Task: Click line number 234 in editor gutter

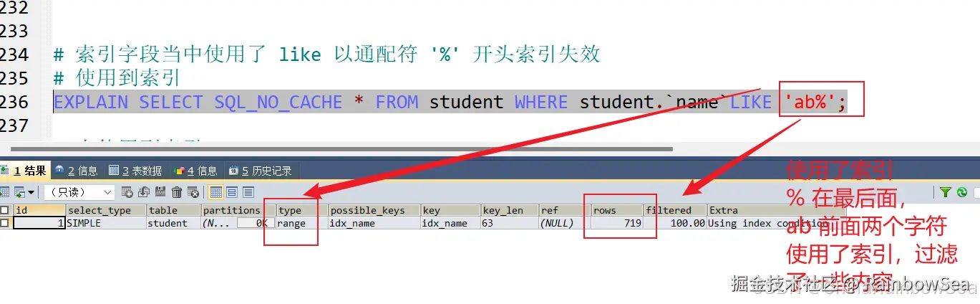Action: pyautogui.click(x=14, y=54)
